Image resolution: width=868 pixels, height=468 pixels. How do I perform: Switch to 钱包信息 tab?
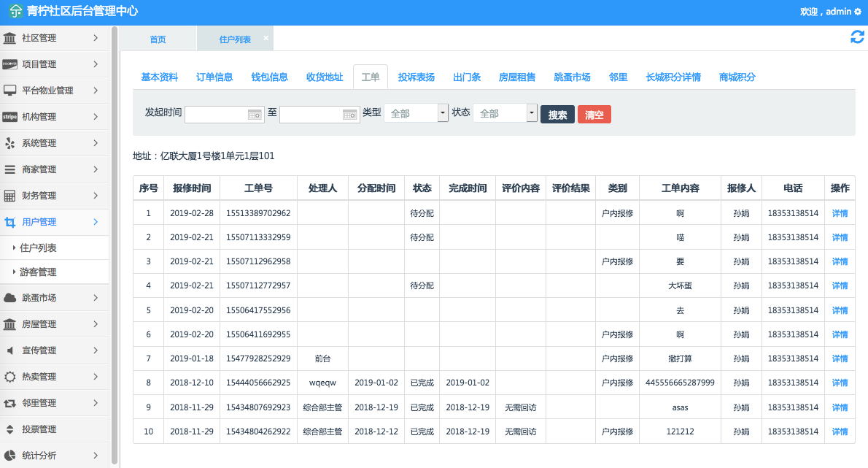(270, 77)
